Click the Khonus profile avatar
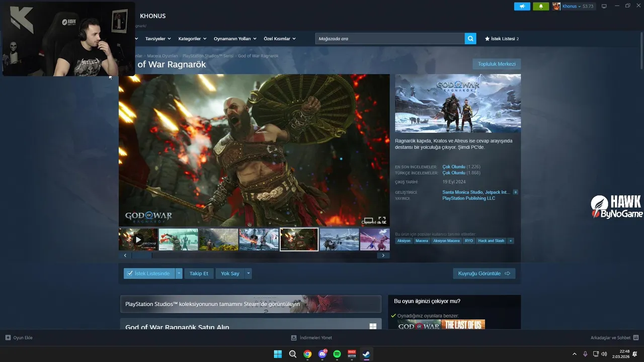 tap(556, 7)
